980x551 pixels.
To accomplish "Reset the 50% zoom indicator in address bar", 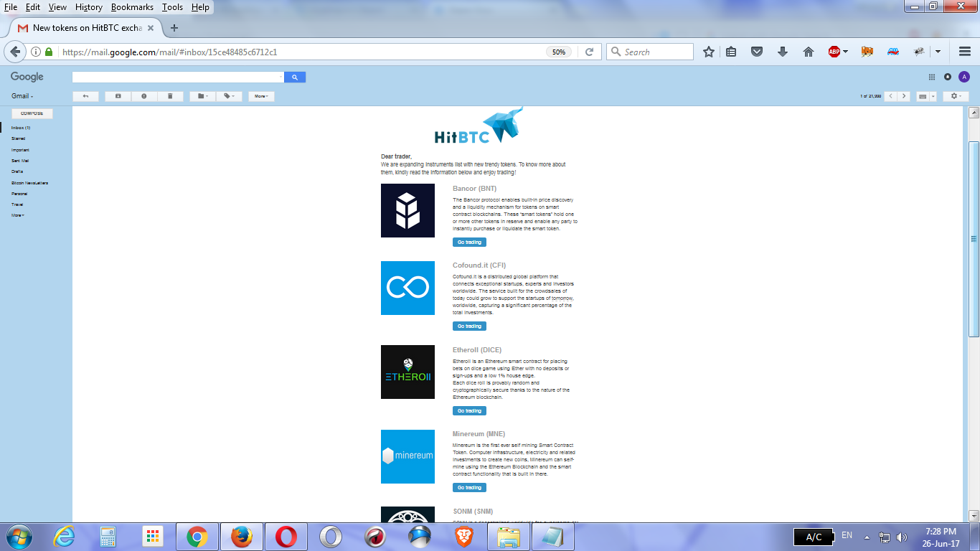I will [559, 52].
